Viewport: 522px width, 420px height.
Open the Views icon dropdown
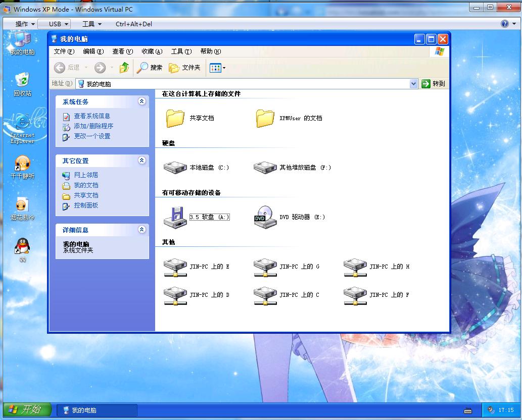point(217,68)
